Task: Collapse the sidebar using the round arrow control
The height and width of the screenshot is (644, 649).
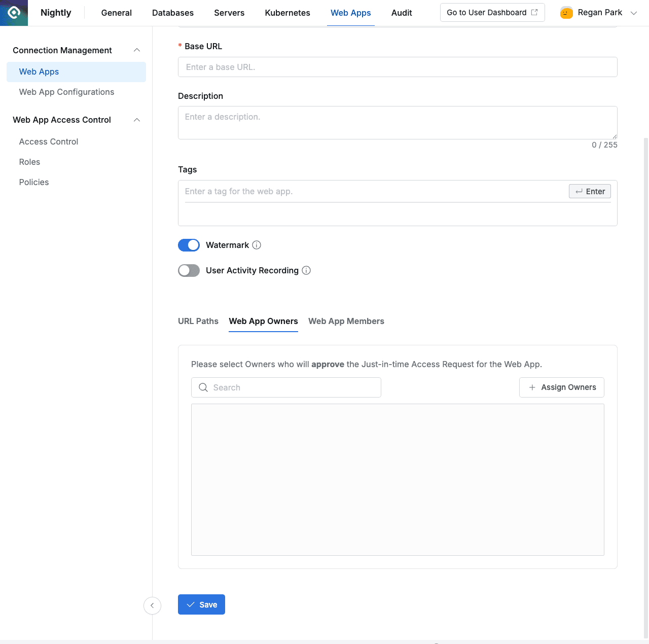Action: pyautogui.click(x=152, y=605)
